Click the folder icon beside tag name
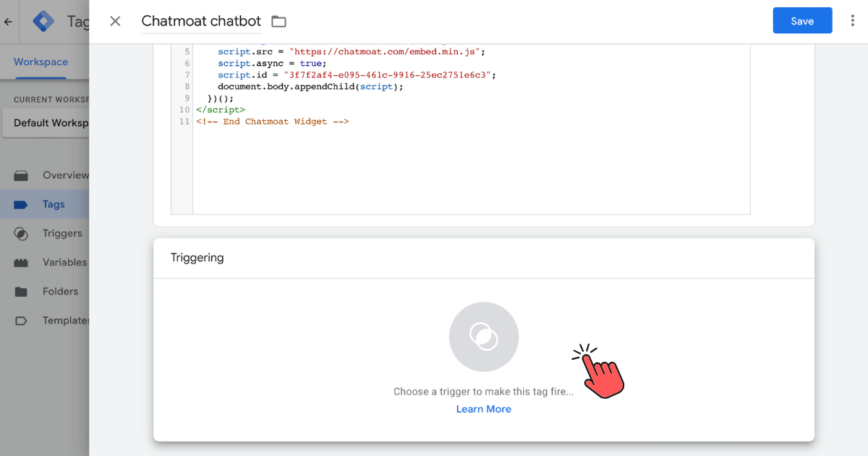Screen dimensions: 868x456 pyautogui.click(x=278, y=22)
